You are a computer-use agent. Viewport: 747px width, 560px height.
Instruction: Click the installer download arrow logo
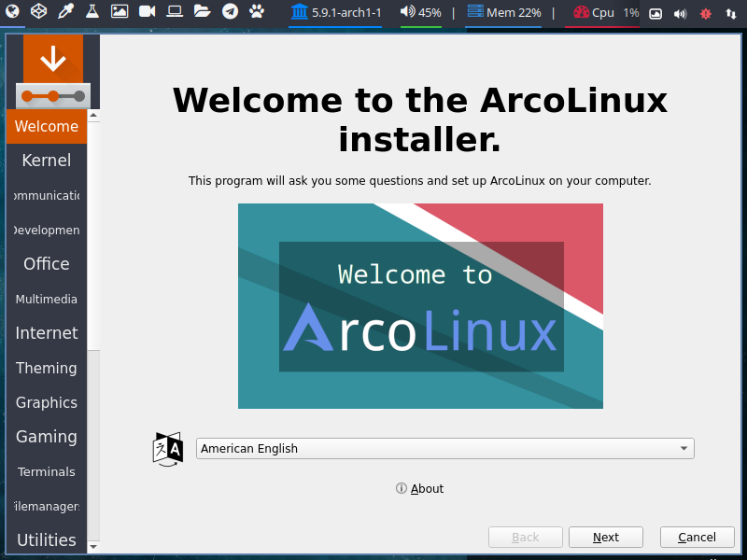point(53,59)
